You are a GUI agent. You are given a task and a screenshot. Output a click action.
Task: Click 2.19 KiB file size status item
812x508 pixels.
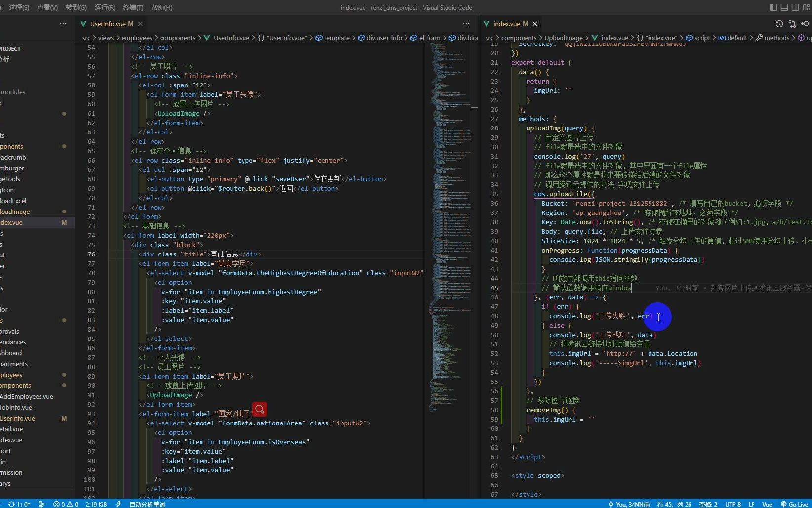click(96, 504)
